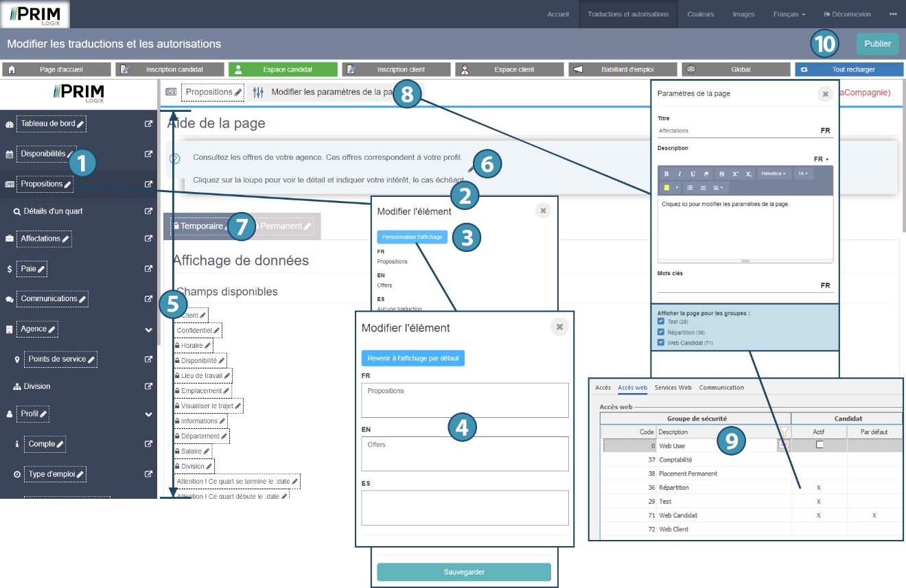Apply strikethrough in the Description editor toolbar
The height and width of the screenshot is (588, 906).
(721, 174)
